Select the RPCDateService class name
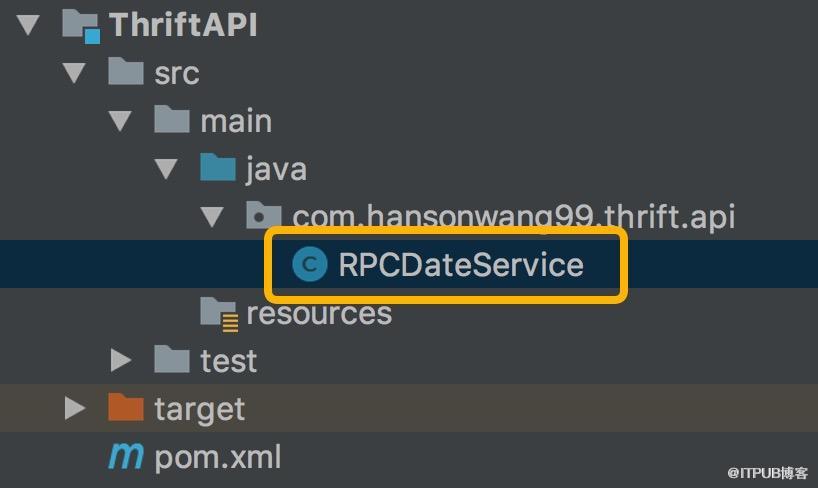The image size is (818, 488). [461, 264]
